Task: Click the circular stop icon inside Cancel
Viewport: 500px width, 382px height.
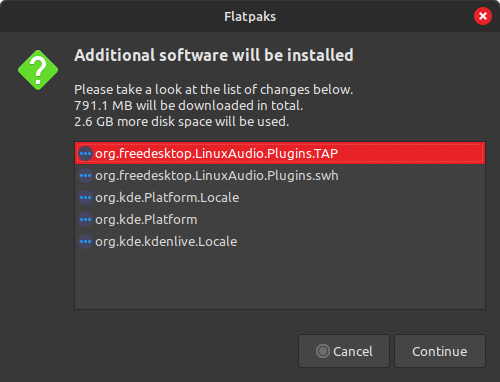Action: [x=322, y=351]
